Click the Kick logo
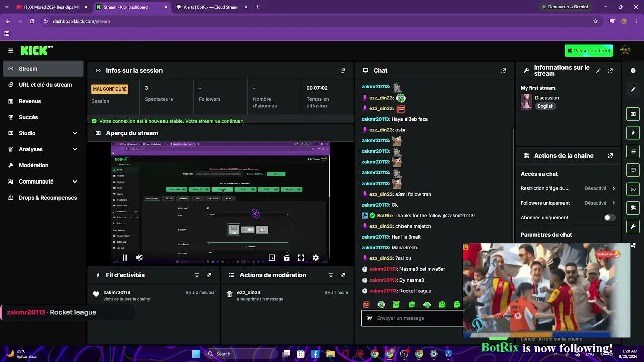 (37, 50)
